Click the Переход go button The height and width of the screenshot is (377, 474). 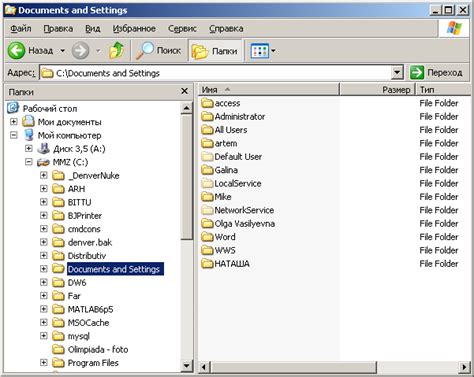436,72
